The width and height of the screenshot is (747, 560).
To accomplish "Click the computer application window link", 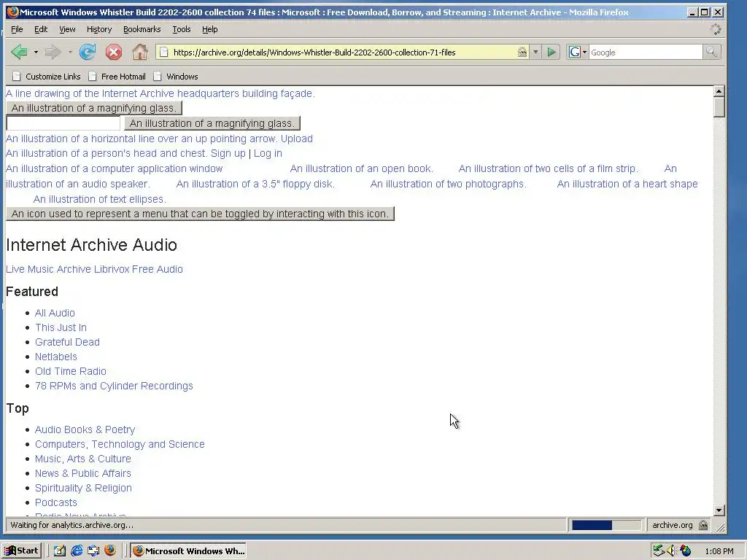I will click(x=115, y=168).
